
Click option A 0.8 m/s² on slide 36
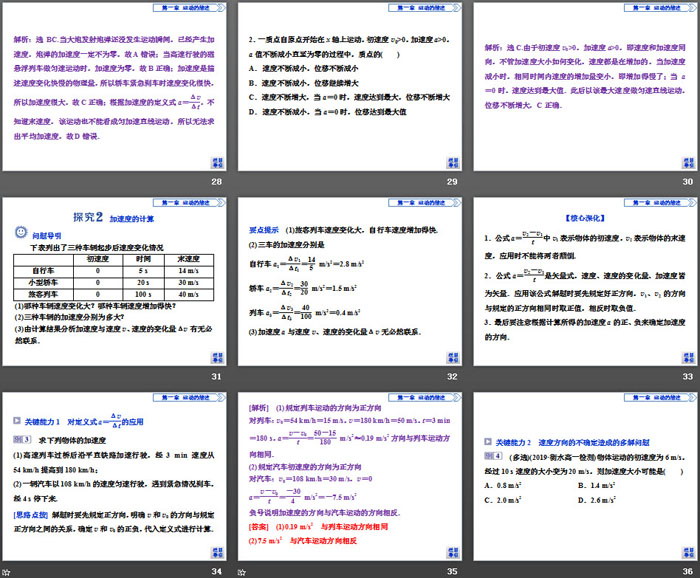(503, 485)
